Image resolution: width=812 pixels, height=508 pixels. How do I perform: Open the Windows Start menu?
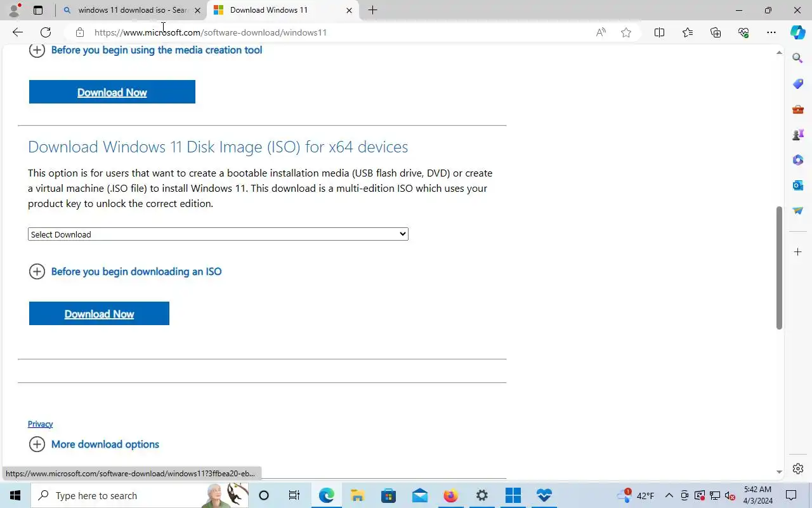(15, 495)
